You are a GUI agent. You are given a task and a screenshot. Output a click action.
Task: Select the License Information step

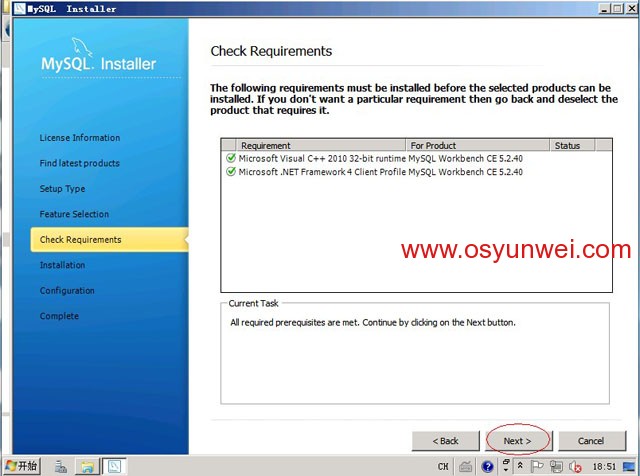tap(80, 138)
